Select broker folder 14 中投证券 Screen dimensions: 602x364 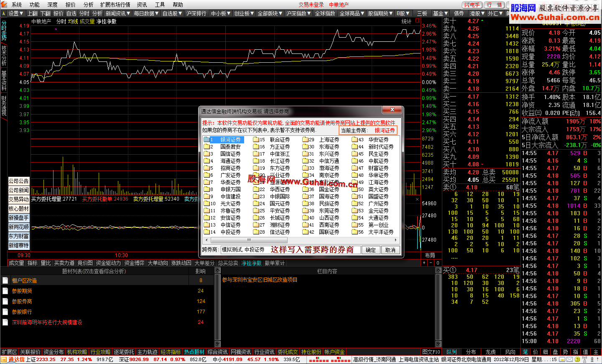pyautogui.click(x=222, y=232)
